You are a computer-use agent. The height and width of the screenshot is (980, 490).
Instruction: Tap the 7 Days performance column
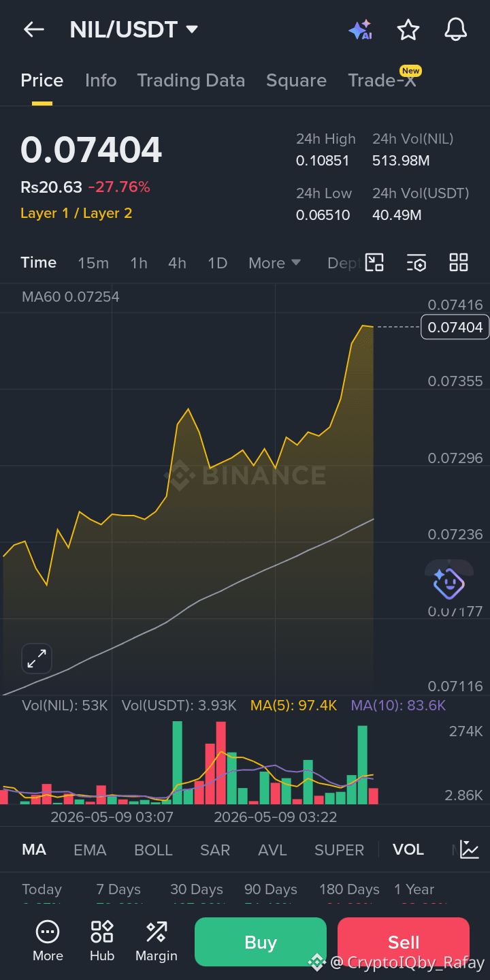[x=118, y=889]
